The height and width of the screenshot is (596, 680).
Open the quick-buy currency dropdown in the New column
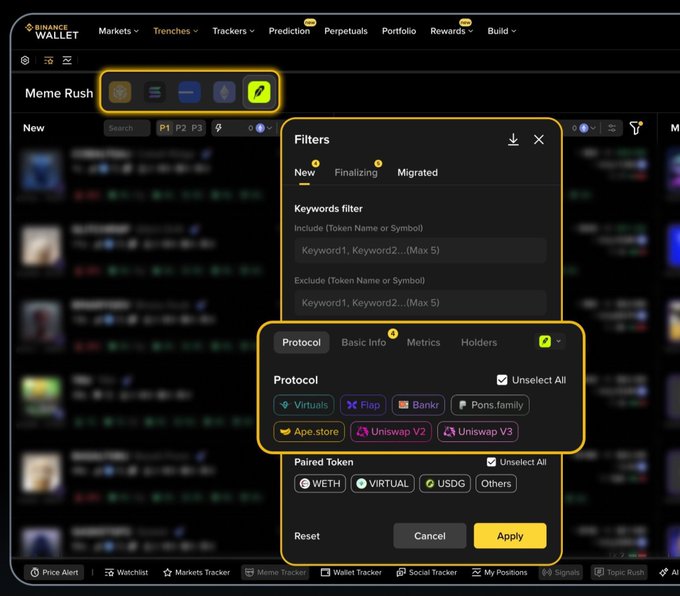[x=264, y=128]
